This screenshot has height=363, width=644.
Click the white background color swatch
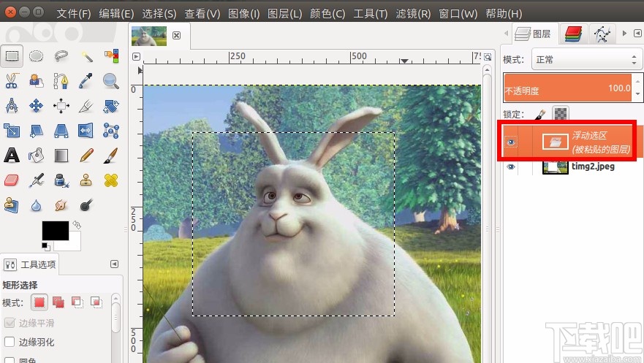tap(74, 244)
